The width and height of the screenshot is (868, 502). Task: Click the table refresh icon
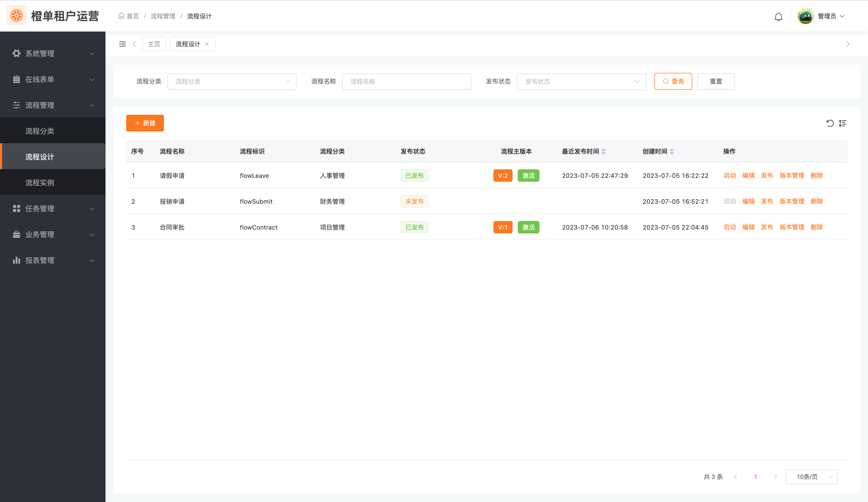pyautogui.click(x=830, y=123)
